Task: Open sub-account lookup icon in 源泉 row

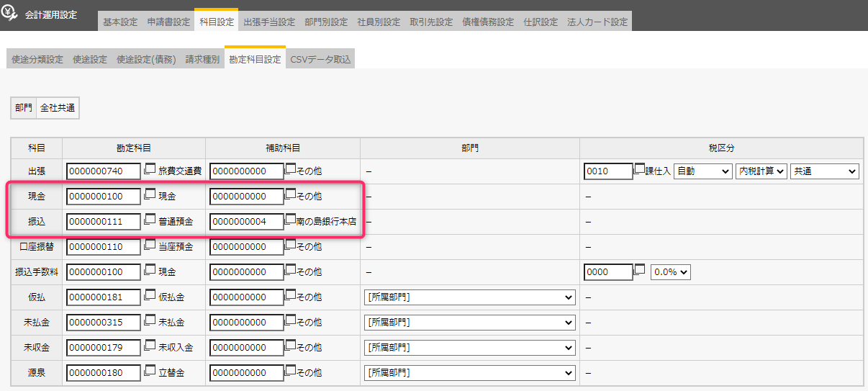Action: 291,372
